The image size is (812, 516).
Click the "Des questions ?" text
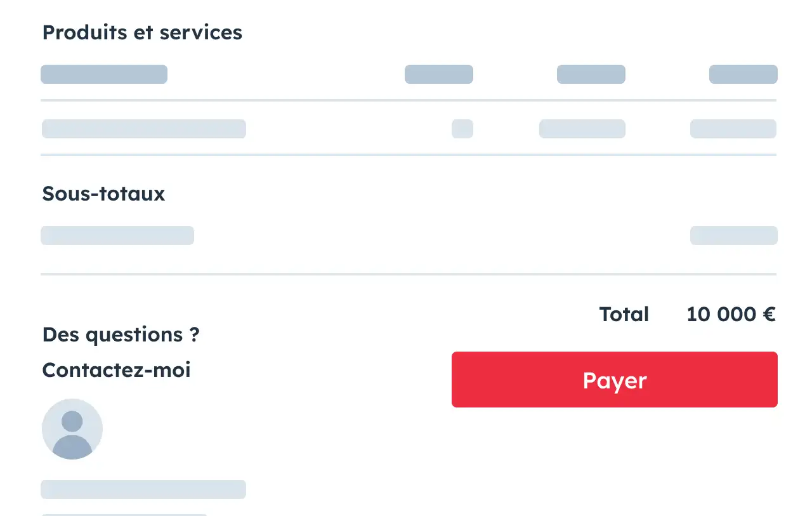click(x=121, y=334)
